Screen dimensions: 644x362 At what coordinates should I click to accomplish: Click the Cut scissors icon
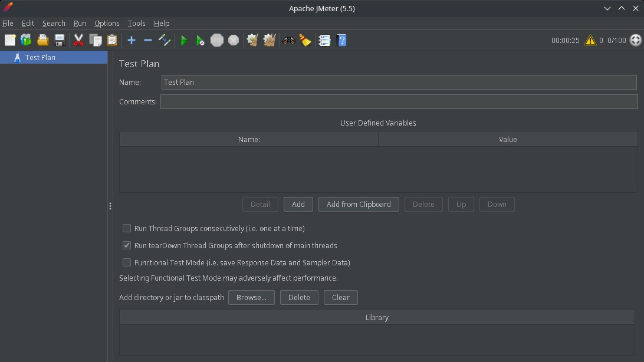[78, 40]
